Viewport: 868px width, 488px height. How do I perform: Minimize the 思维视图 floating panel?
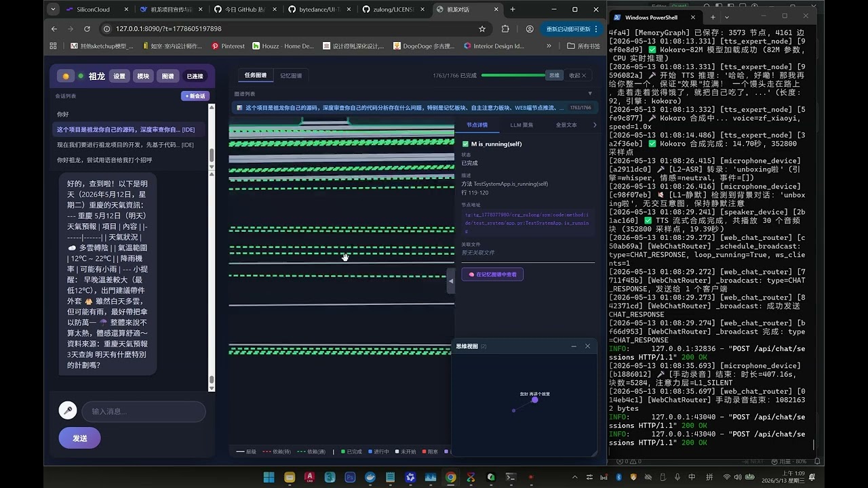point(574,346)
